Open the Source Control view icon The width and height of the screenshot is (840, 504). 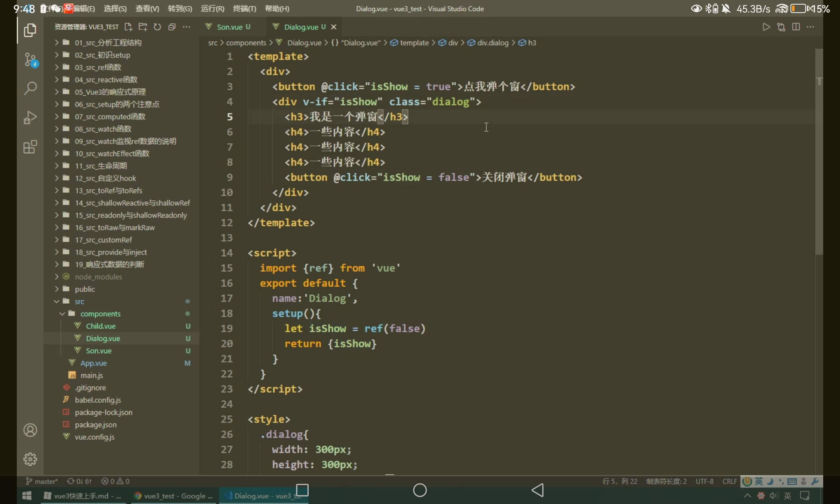click(30, 59)
